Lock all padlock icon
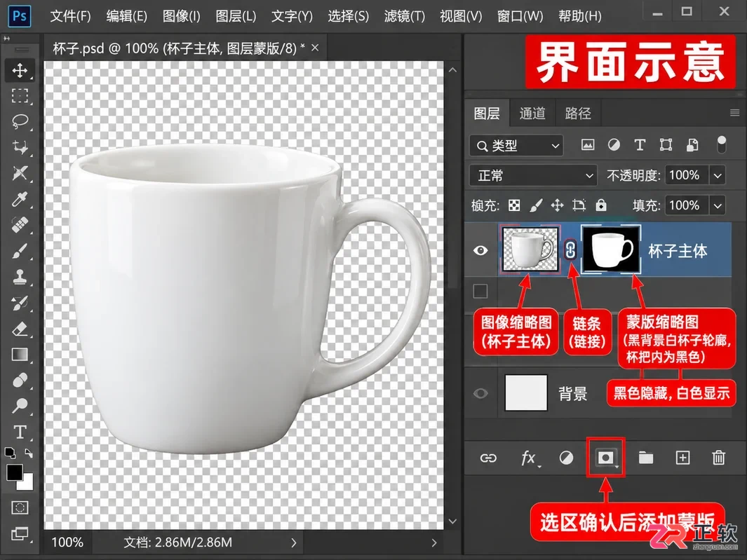The width and height of the screenshot is (747, 560). click(x=601, y=205)
